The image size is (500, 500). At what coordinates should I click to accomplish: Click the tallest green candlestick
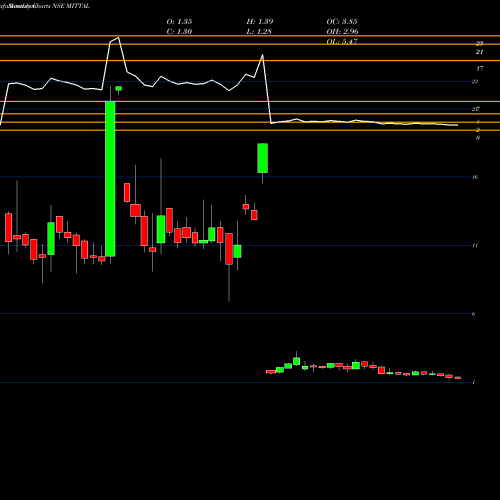pos(110,179)
